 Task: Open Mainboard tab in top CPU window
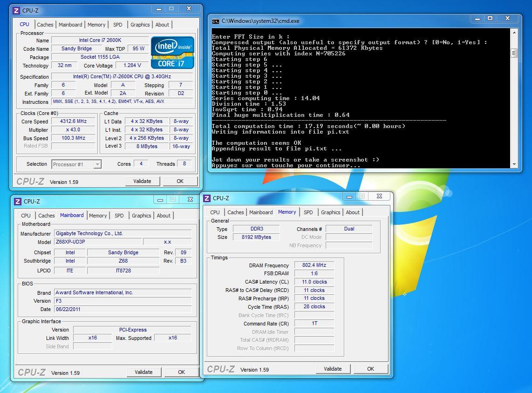70,25
